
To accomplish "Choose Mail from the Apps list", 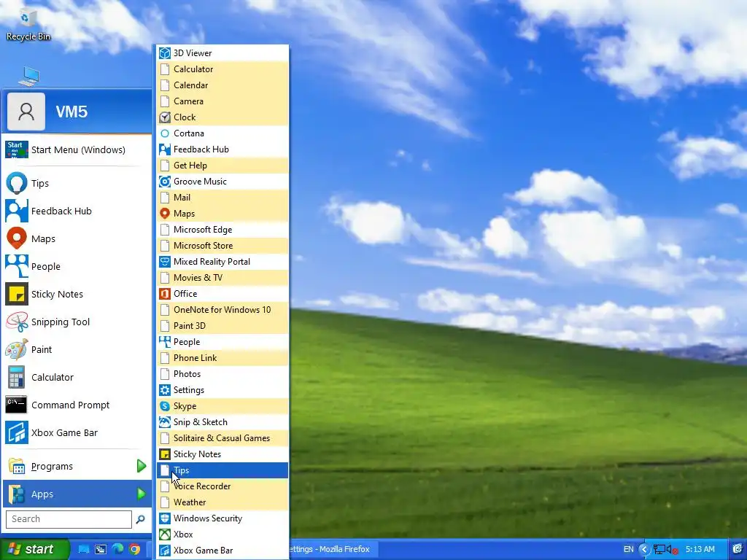I will (x=222, y=198).
